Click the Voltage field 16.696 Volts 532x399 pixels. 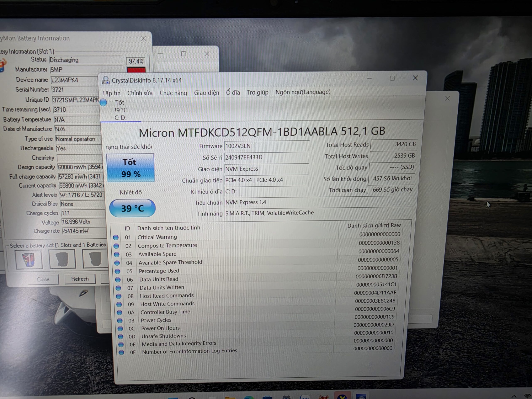point(84,222)
